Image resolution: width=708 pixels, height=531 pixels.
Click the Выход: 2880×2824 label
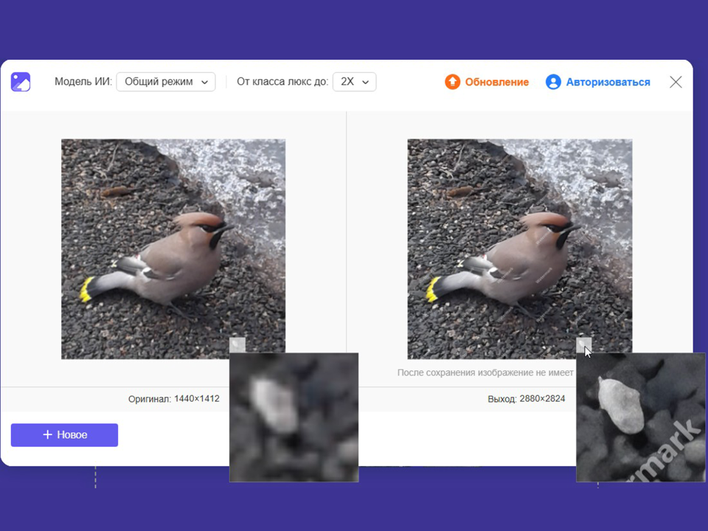(x=526, y=399)
